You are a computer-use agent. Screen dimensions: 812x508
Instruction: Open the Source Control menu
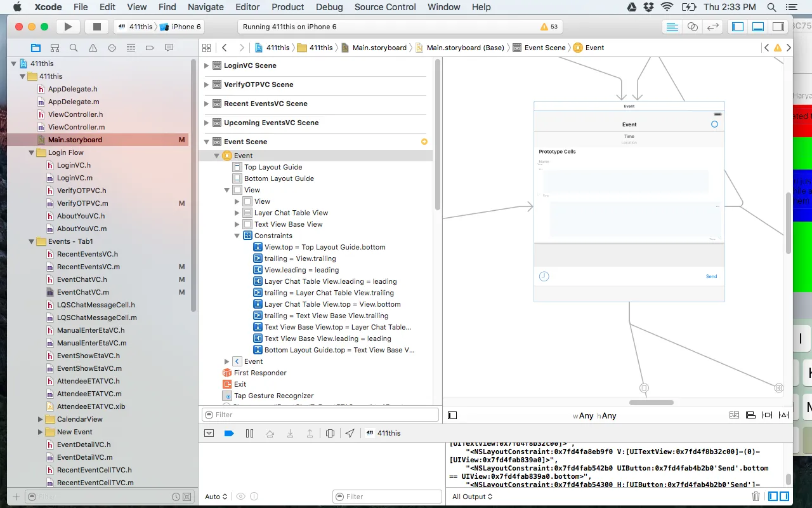pos(385,7)
